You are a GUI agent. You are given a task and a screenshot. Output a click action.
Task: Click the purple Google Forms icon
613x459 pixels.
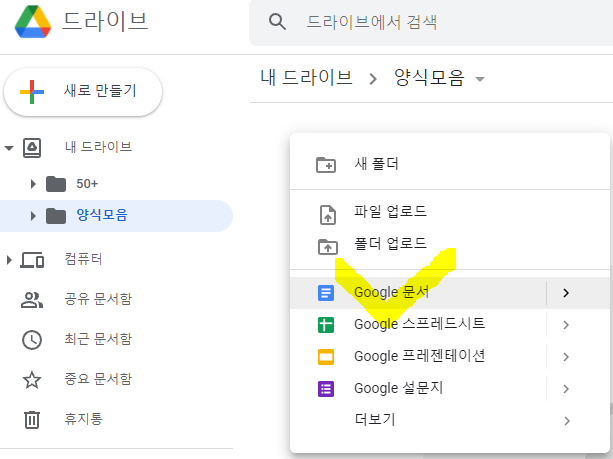tap(326, 389)
